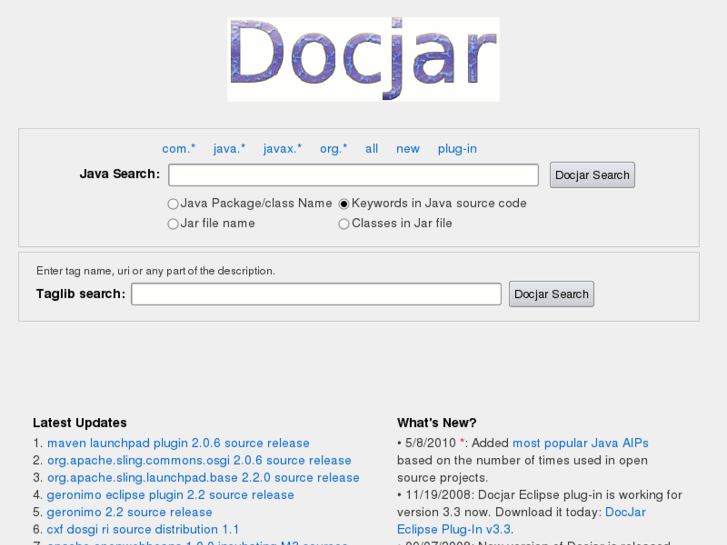
Task: Click Docjar Search button beside Java Search
Action: tap(592, 175)
